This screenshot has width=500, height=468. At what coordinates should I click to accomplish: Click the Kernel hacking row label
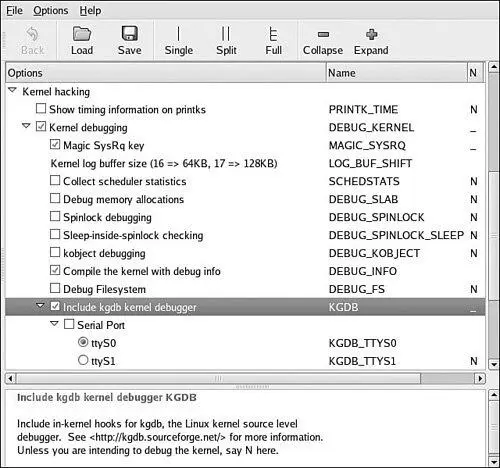coord(56,92)
